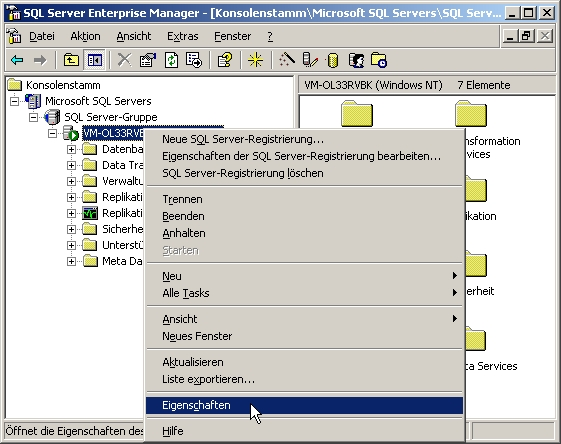Open the Ansicht menu in menu bar
The image size is (561, 444).
pos(133,36)
